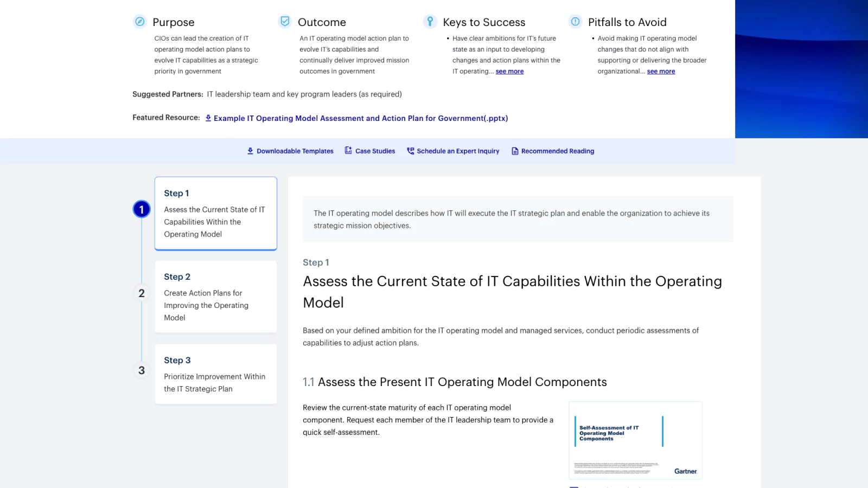Select the Recommended Reading page icon
This screenshot has height=488, width=868.
point(514,151)
